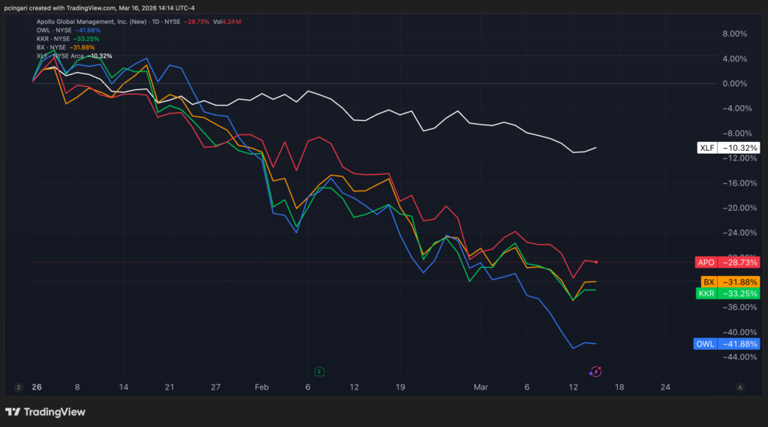768x427 pixels.
Task: Open the TradingView logo link
Action: pos(45,412)
